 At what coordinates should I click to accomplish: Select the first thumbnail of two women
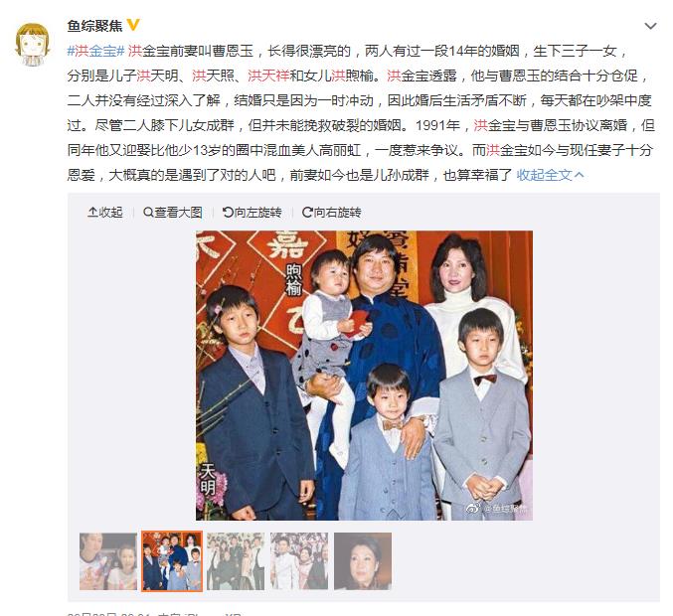click(108, 561)
